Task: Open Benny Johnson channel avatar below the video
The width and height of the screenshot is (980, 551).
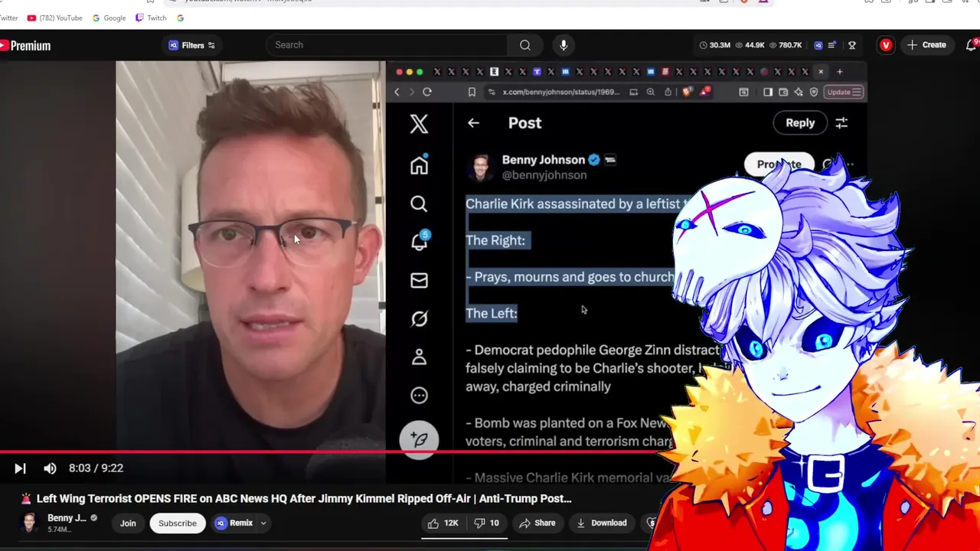Action: [x=28, y=523]
